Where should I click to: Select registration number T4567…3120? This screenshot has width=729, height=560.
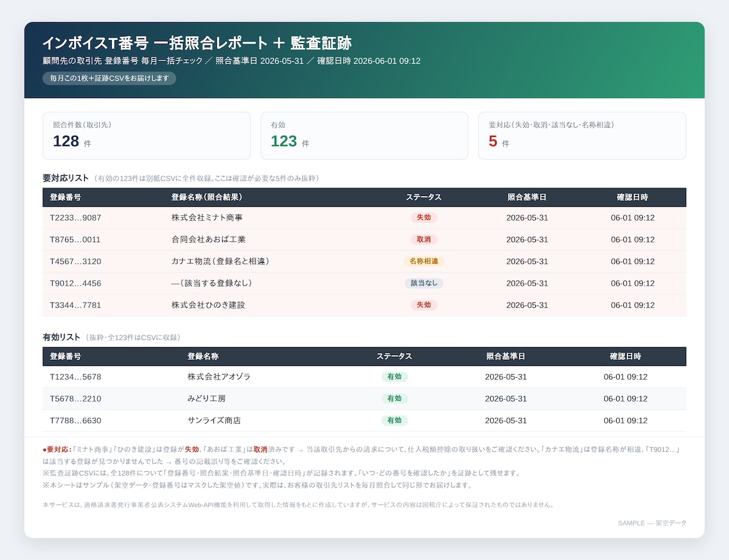pyautogui.click(x=75, y=261)
